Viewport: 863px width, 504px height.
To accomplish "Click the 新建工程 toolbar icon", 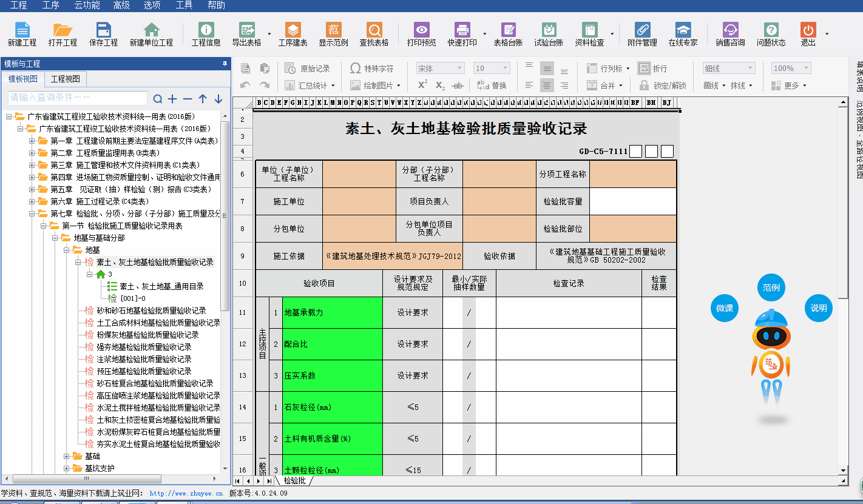I will (22, 30).
